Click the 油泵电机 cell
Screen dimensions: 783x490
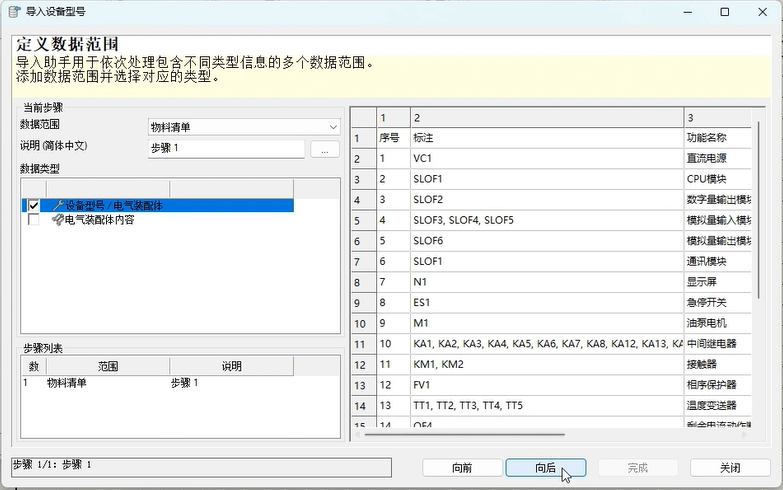718,323
